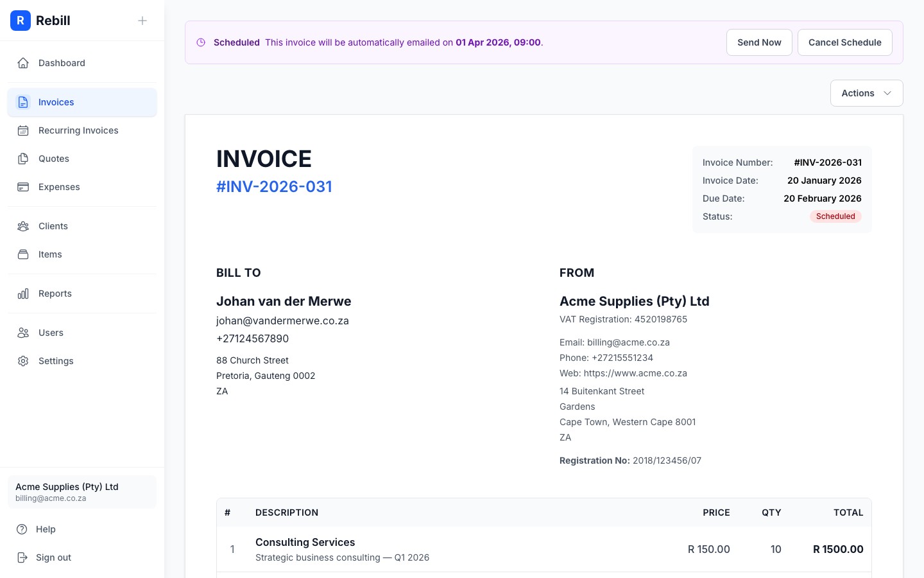
Task: Select the Dashboard home icon
Action: [23, 63]
